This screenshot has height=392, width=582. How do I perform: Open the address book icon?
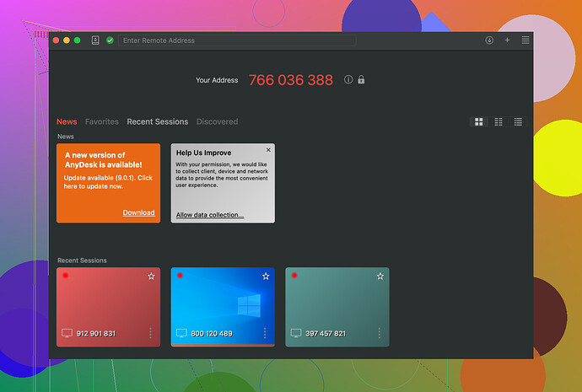[x=95, y=40]
